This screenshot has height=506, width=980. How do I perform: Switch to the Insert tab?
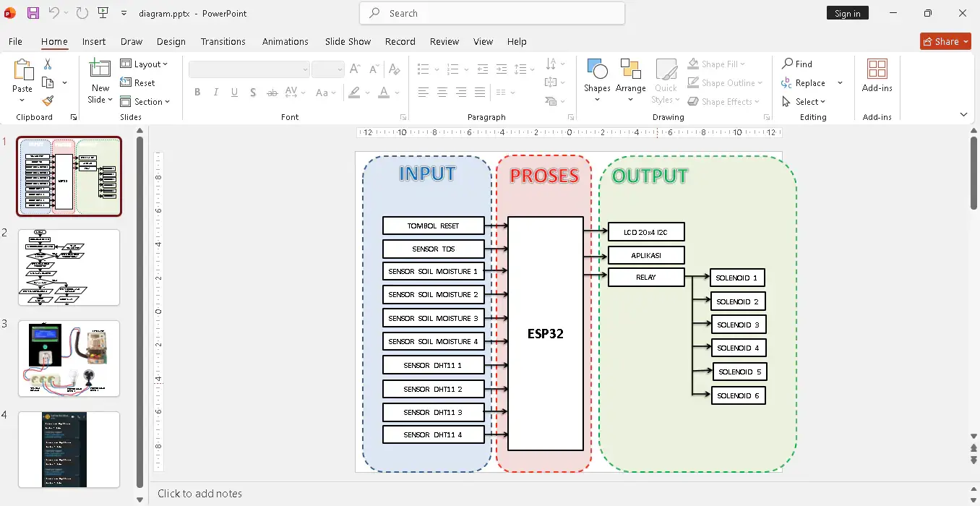[94, 42]
